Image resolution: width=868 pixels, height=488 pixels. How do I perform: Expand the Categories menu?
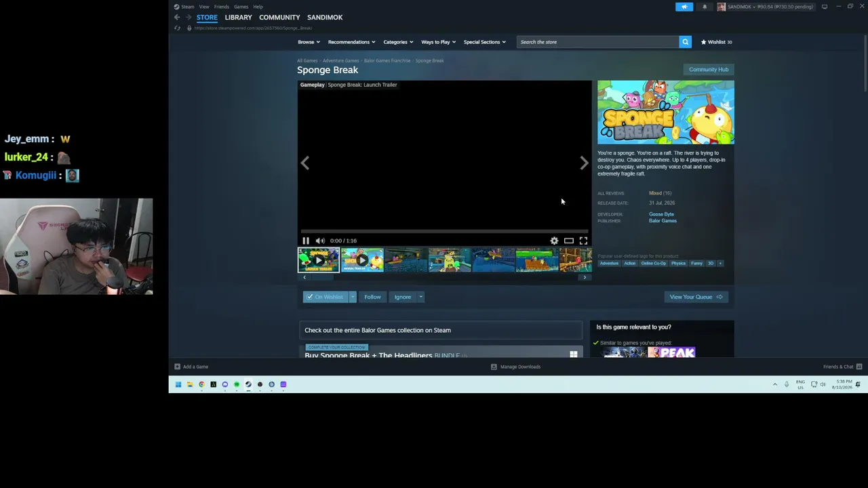click(398, 42)
